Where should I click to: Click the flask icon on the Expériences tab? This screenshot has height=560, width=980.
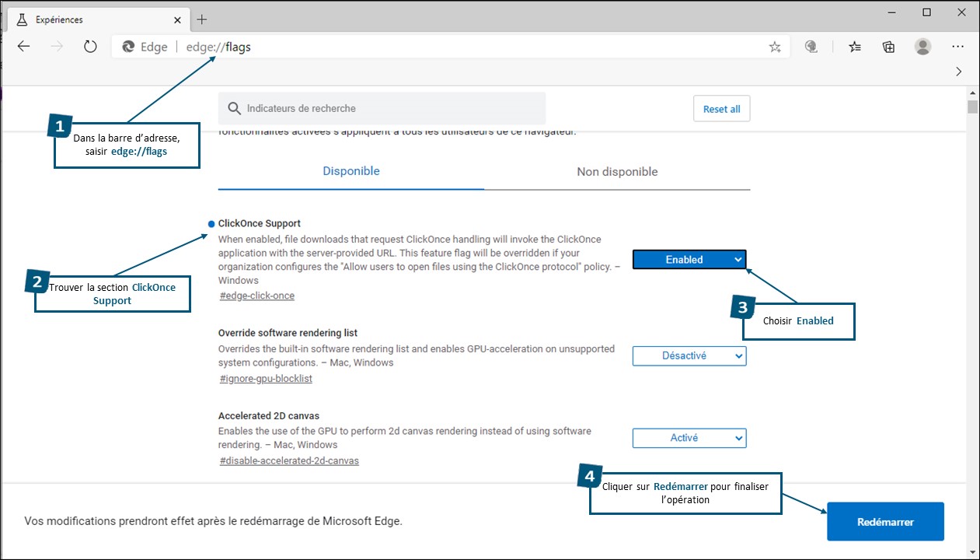coord(21,19)
